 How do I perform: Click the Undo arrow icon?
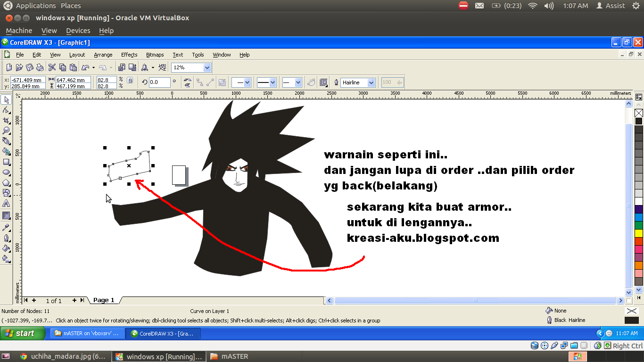[85, 67]
